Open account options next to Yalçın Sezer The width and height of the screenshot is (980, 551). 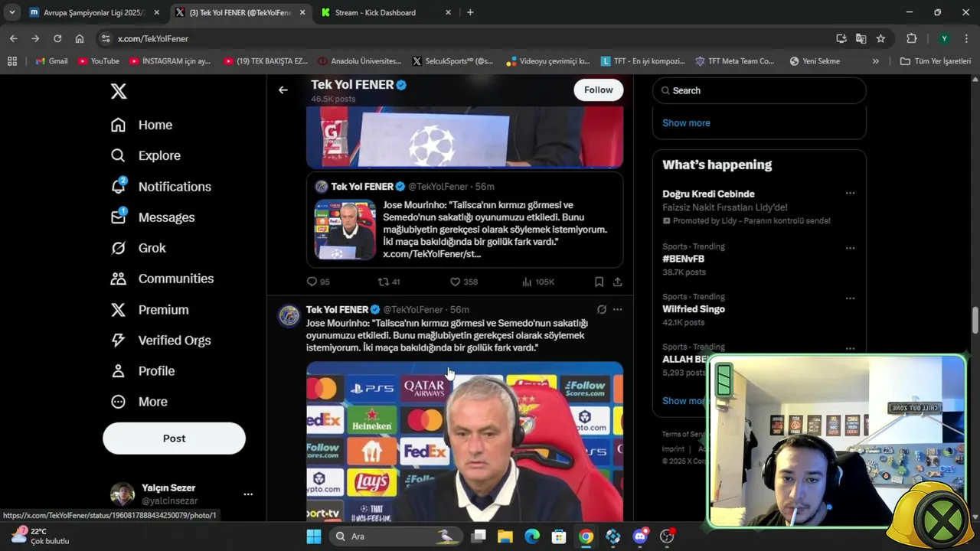pos(248,494)
